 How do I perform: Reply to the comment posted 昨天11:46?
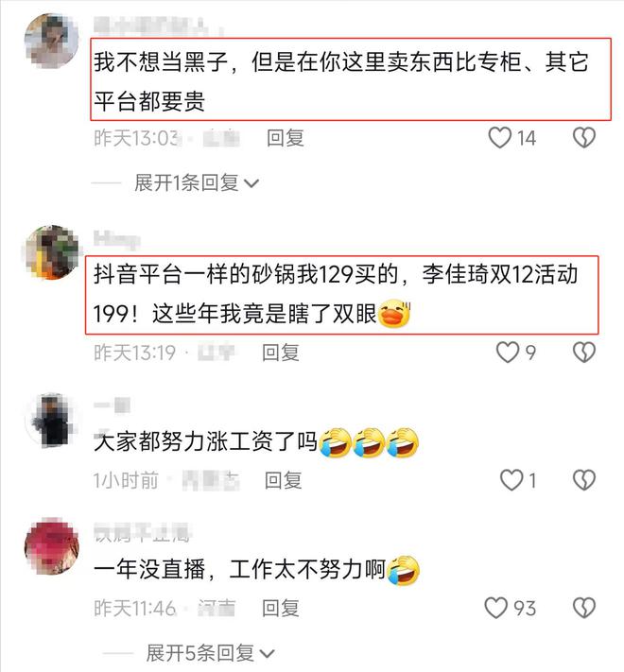281,608
